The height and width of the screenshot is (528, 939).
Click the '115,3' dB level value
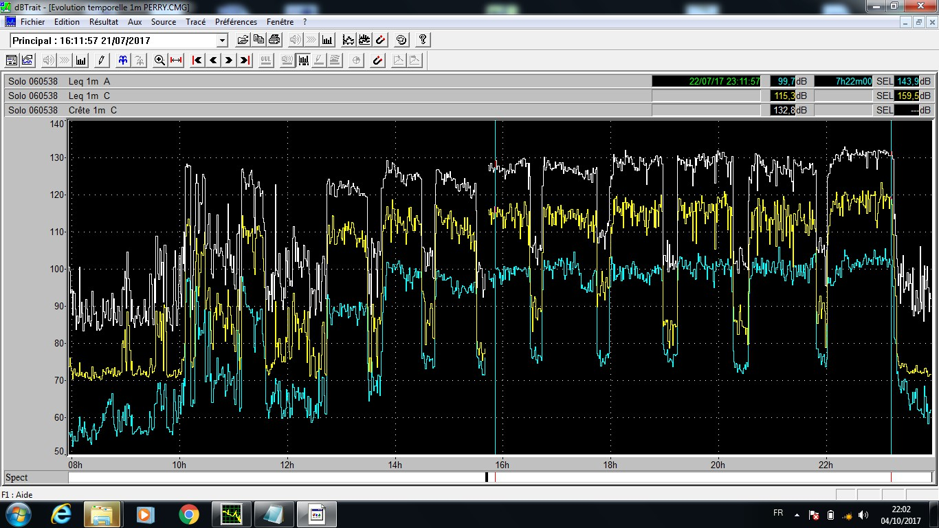pos(783,96)
